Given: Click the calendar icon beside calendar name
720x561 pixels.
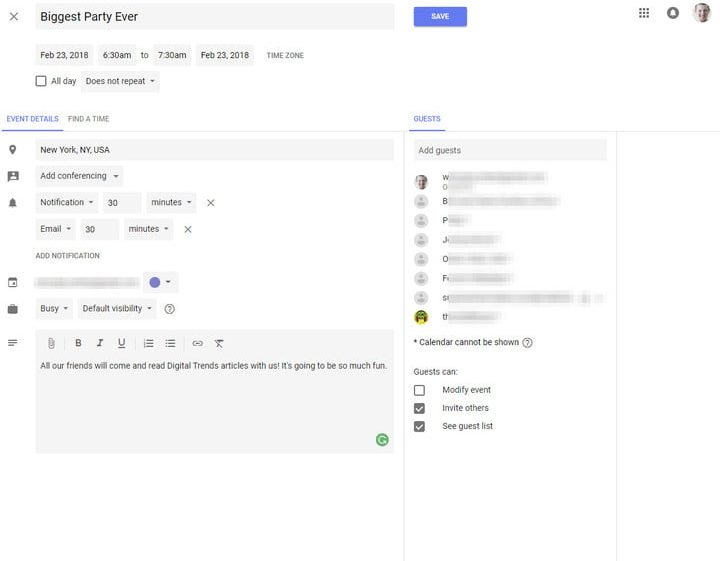Looking at the screenshot, I should point(13,282).
